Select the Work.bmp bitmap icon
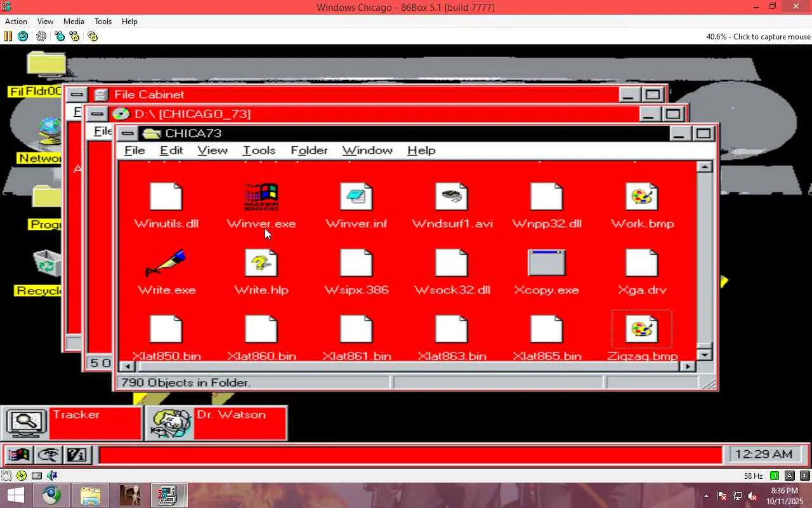 (642, 197)
